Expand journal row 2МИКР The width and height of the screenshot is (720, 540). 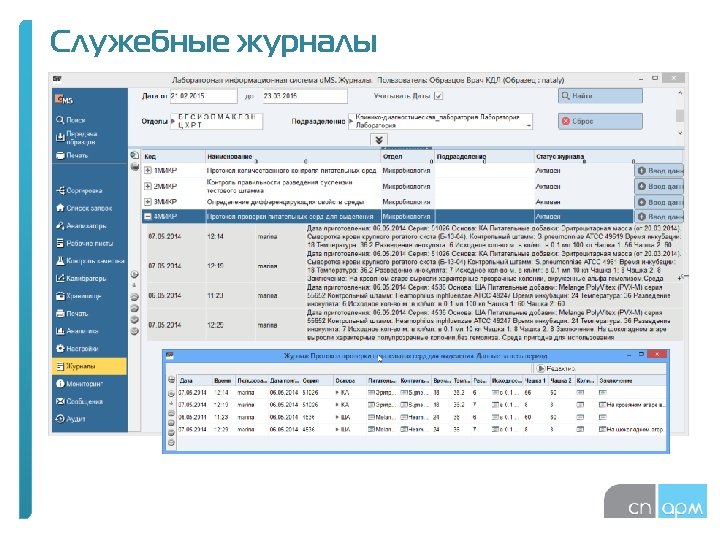pyautogui.click(x=148, y=186)
